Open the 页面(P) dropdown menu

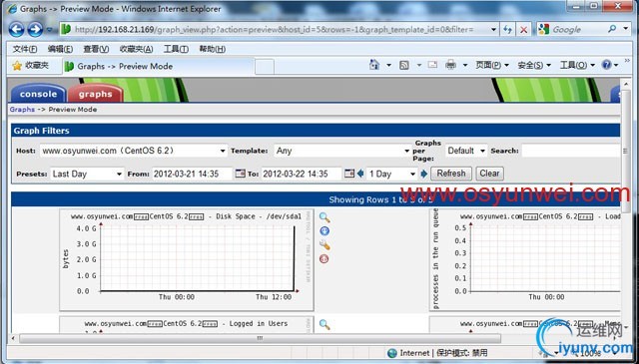pyautogui.click(x=492, y=65)
